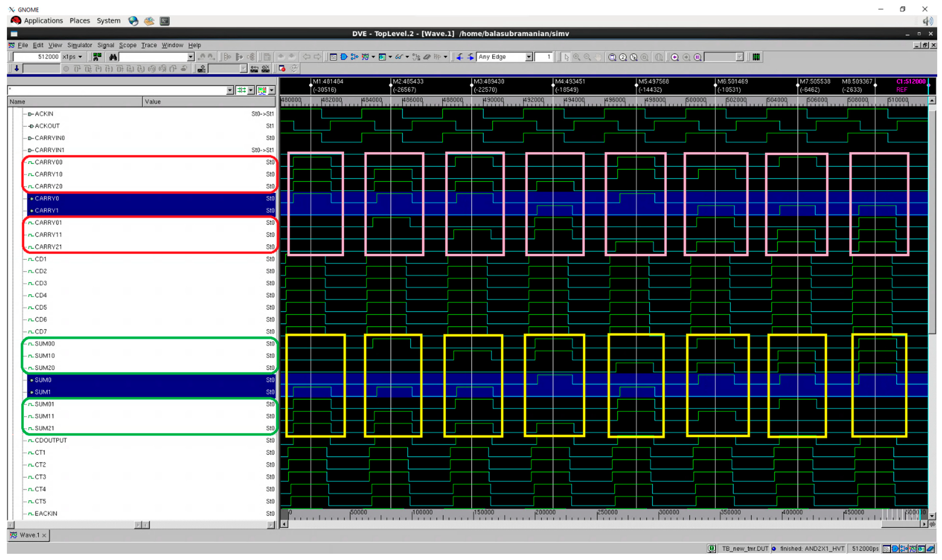942x560 pixels.
Task: Select the Wave.1 tab
Action: pos(28,535)
